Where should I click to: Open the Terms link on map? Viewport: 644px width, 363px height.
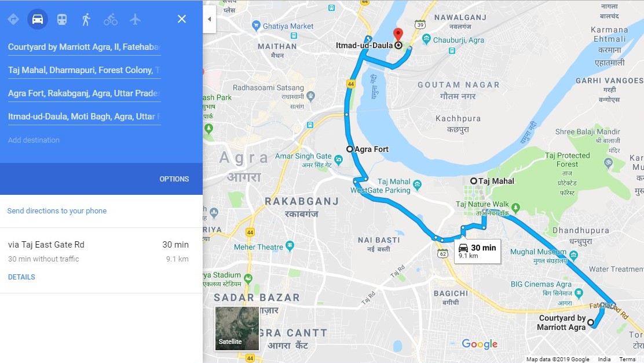tap(627, 360)
